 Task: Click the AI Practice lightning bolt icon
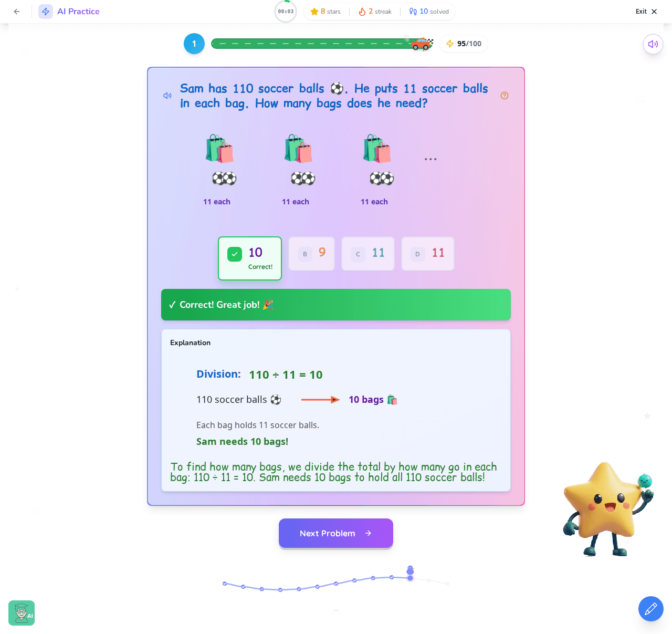click(x=46, y=12)
